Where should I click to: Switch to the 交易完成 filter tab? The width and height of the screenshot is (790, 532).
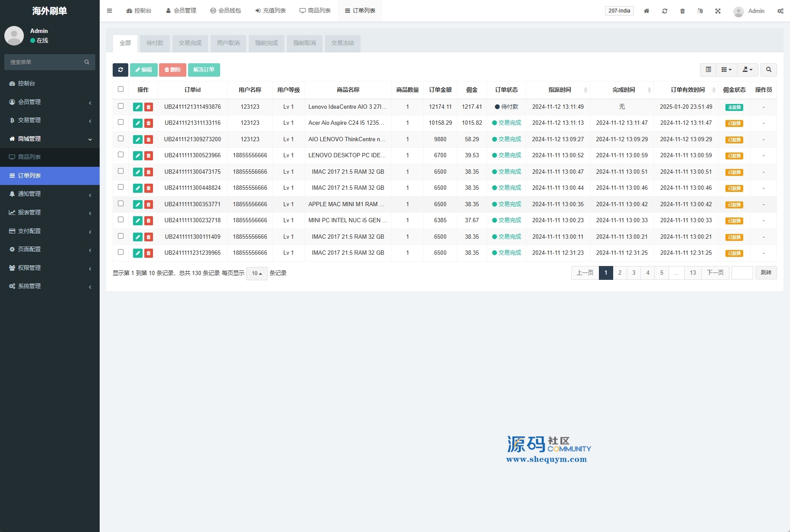(190, 43)
